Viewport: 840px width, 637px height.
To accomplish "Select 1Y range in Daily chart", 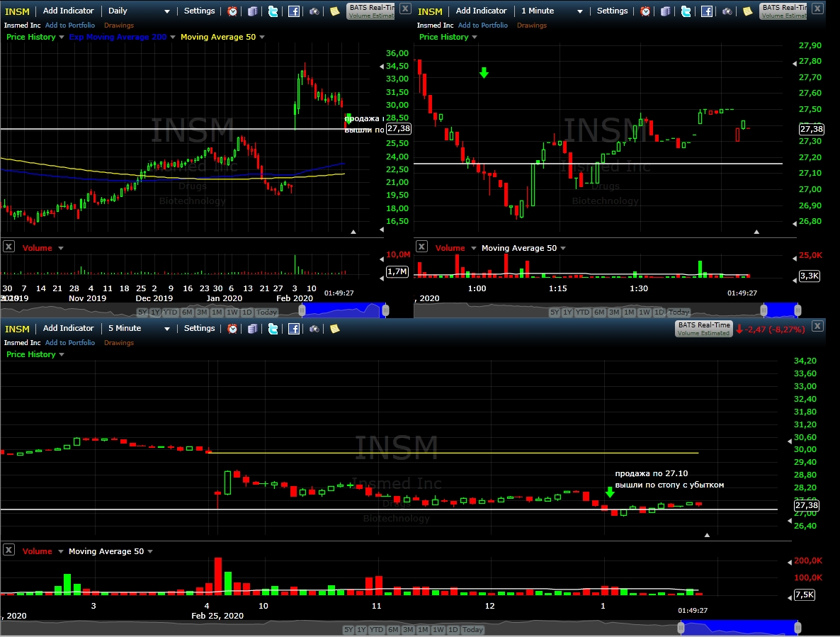I will click(155, 312).
